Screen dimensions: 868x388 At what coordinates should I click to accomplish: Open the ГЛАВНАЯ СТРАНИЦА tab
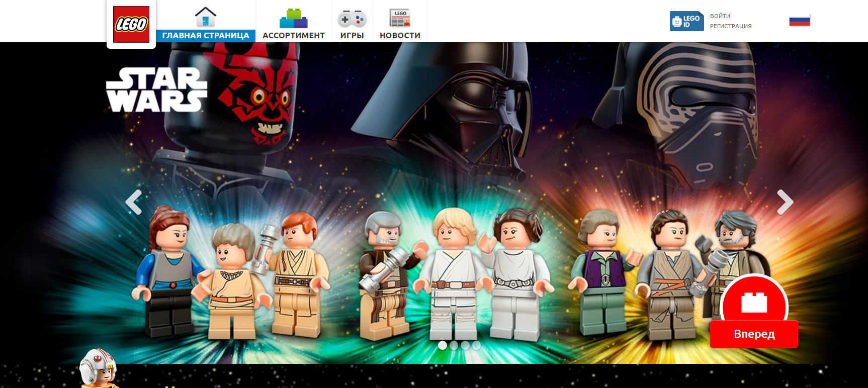[x=206, y=36]
